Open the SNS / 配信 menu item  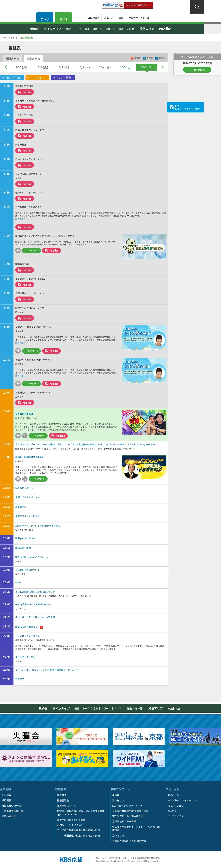pyautogui.click(x=93, y=18)
